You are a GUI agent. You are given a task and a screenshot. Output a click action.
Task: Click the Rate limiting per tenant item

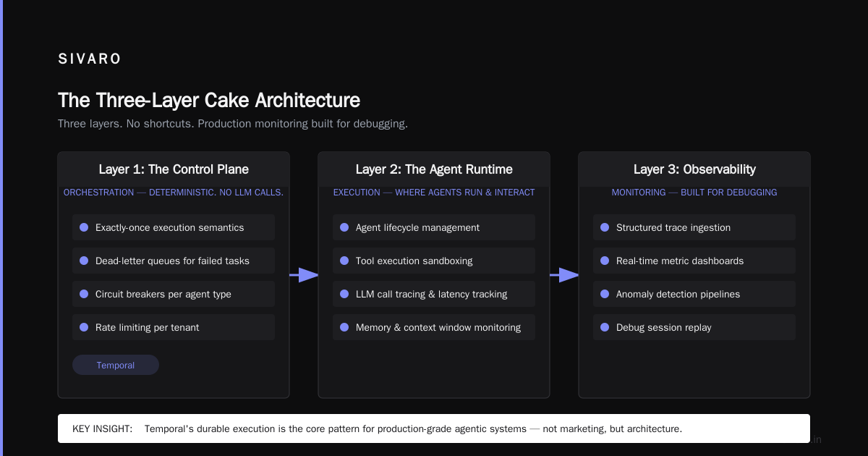point(174,327)
